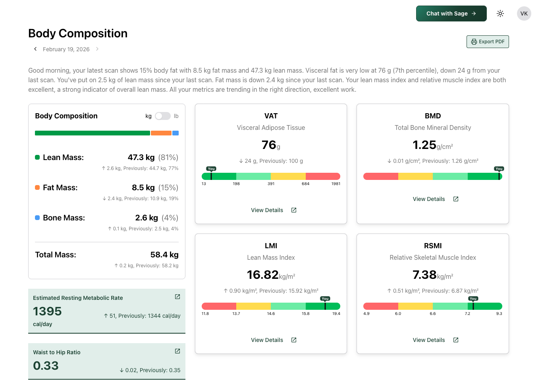Click the Chat with Sage button

451,14
